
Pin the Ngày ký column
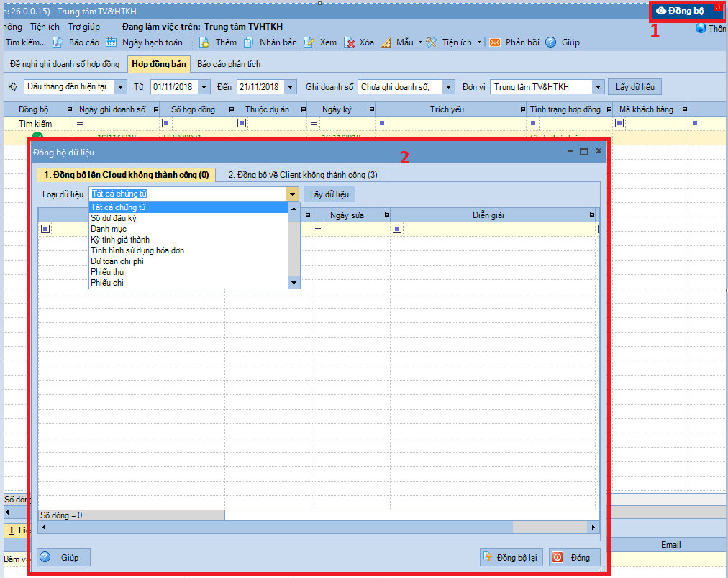pyautogui.click(x=370, y=109)
